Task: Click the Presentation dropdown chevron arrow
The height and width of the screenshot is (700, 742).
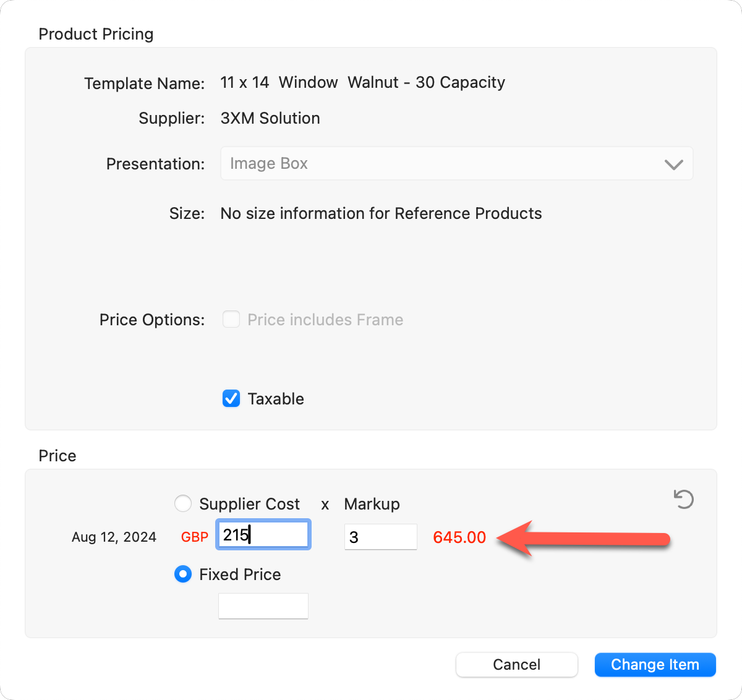Action: coord(673,164)
